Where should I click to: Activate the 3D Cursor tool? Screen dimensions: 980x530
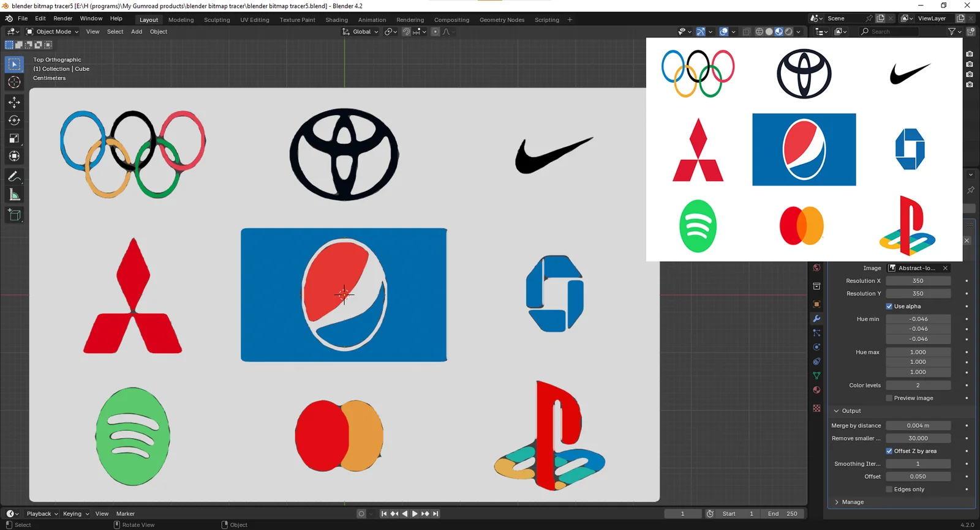[x=14, y=82]
